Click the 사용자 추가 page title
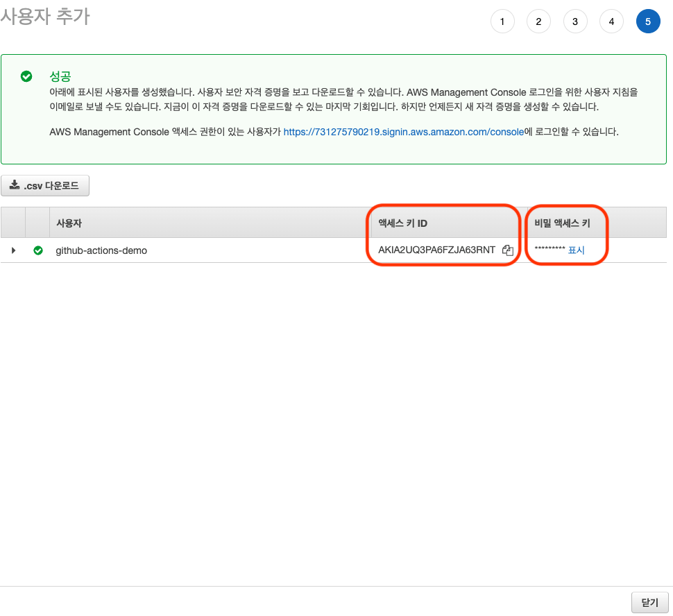 [x=46, y=15]
